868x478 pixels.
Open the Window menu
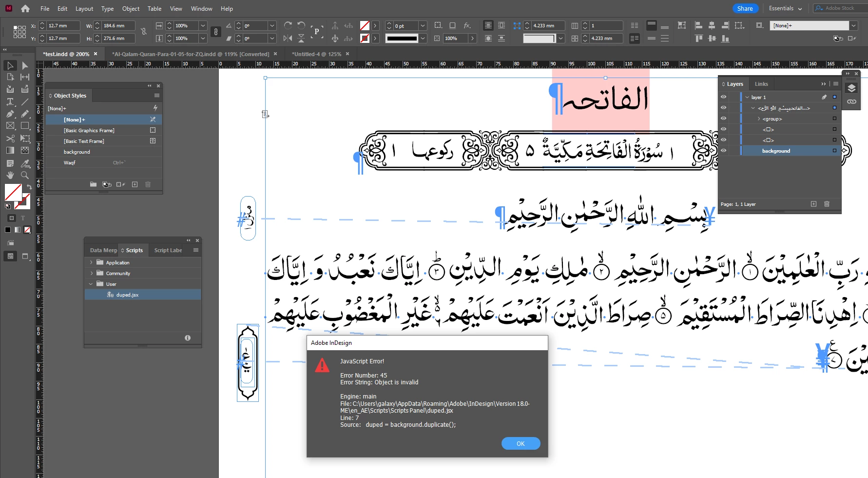201,8
